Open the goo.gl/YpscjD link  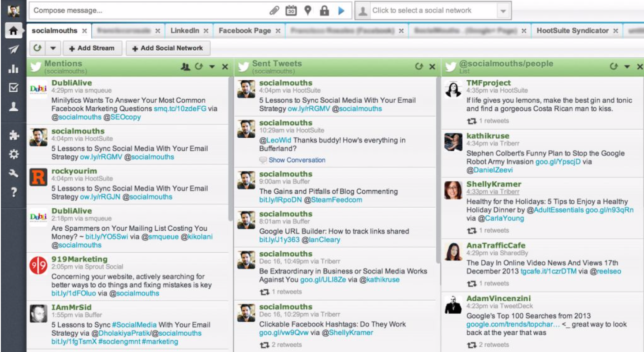[x=557, y=162]
